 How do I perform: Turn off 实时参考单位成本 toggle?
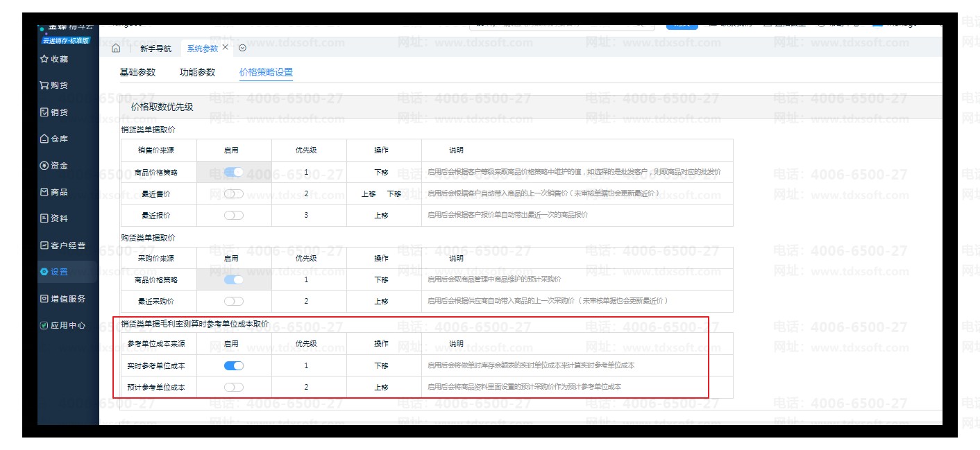234,365
